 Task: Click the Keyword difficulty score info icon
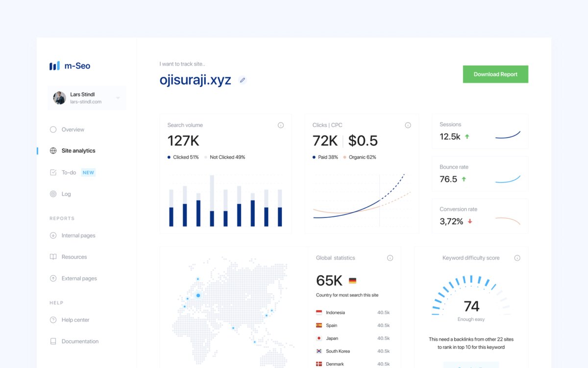point(517,258)
